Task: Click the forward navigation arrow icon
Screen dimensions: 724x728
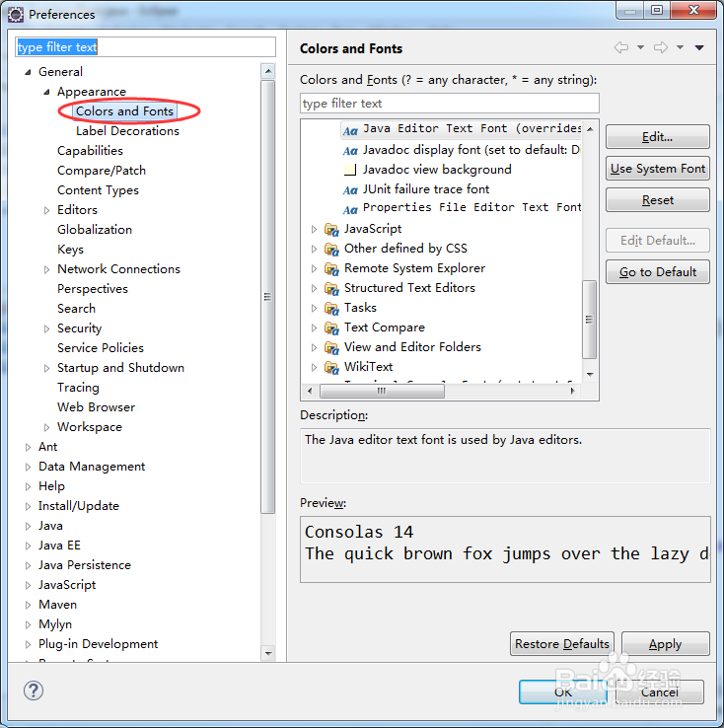Action: 661,47
